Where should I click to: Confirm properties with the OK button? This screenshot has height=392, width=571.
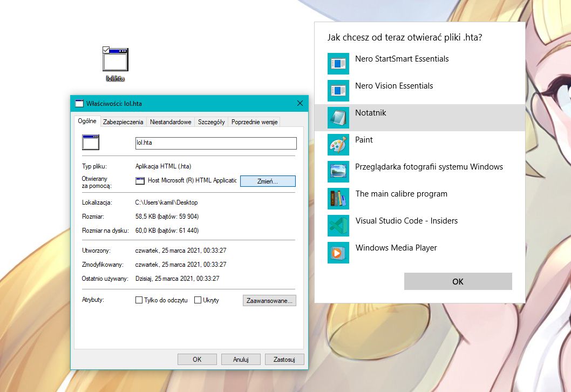197,359
